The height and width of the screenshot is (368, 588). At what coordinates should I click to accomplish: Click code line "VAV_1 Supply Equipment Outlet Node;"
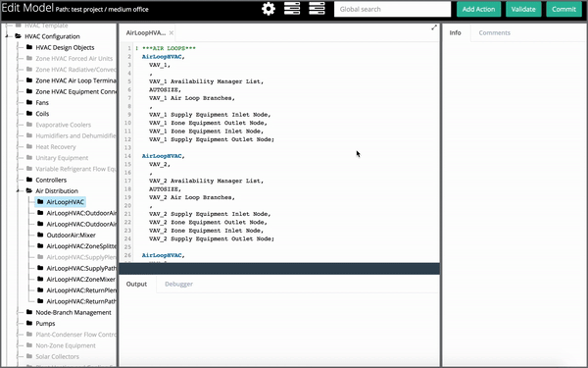tap(212, 139)
